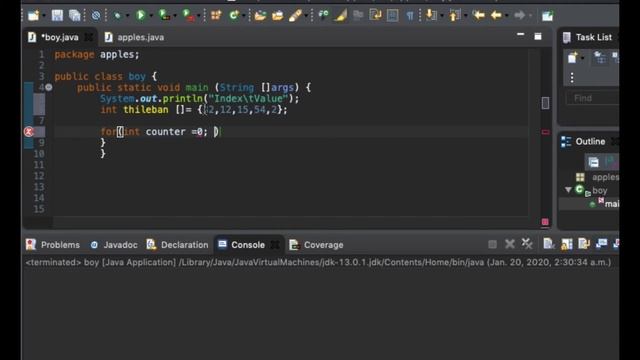The image size is (640, 360).
Task: Click the Clear Console icon
Action: [549, 244]
